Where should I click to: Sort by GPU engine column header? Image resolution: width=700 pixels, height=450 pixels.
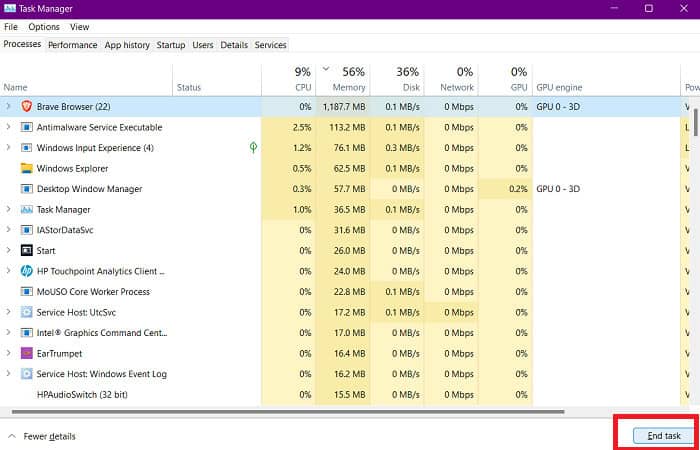(606, 80)
